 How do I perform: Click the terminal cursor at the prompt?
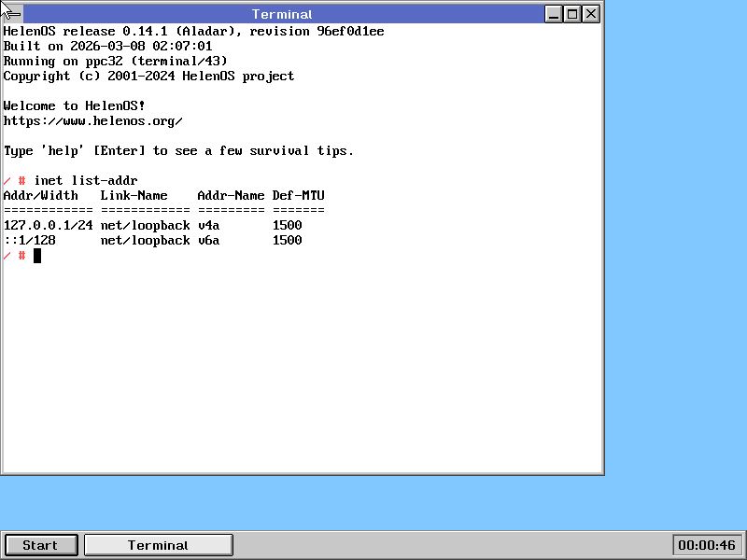37,256
